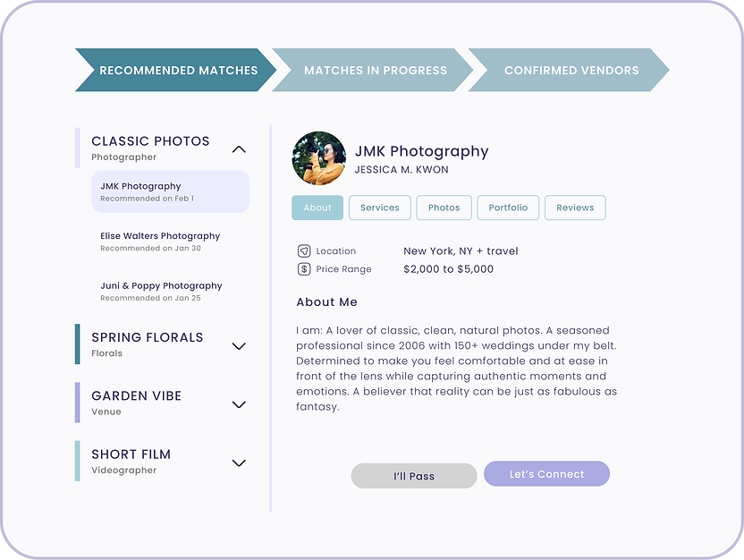The image size is (744, 560).
Task: Select the Recommended Matches arrow banner
Action: pyautogui.click(x=177, y=70)
